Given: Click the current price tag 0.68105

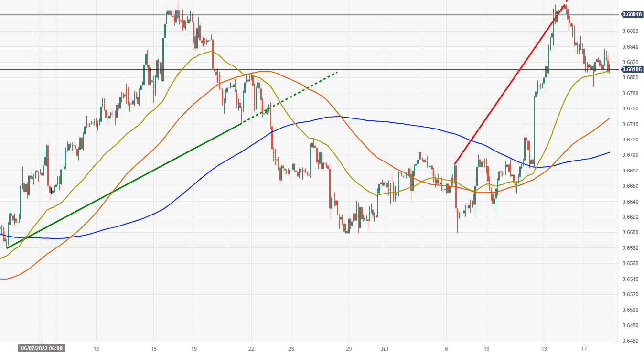Looking at the screenshot, I should pyautogui.click(x=632, y=70).
